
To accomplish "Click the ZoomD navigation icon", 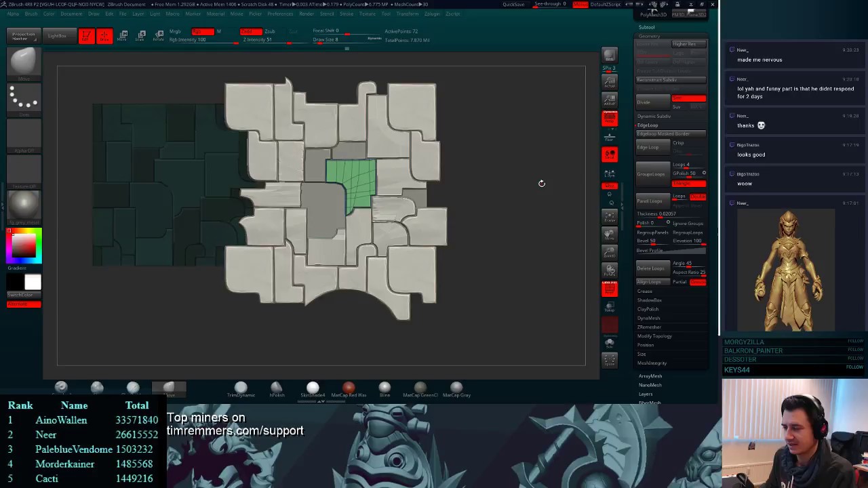I will coord(610,252).
